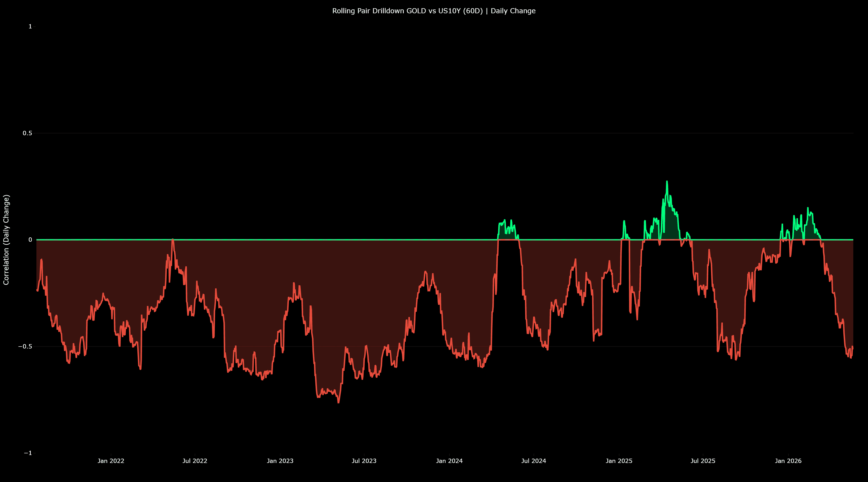Pick the 'Jan 2023' x-axis label
The image size is (868, 482).
(280, 461)
